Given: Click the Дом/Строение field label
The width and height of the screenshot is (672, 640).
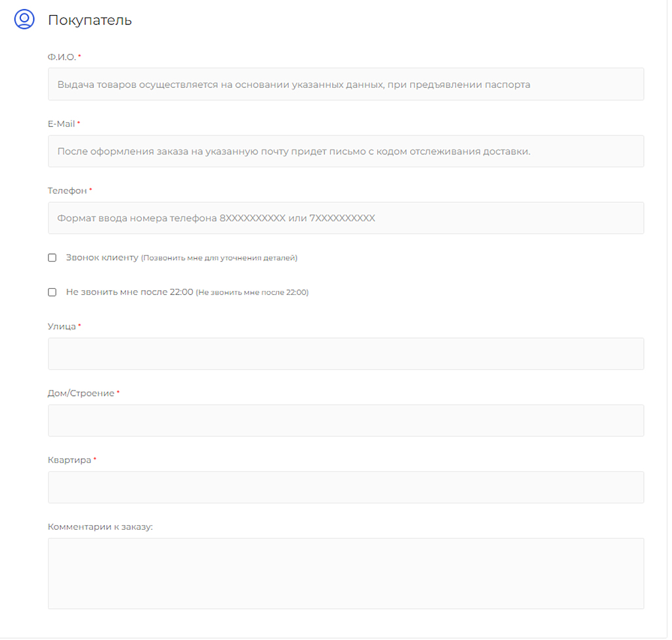Looking at the screenshot, I should click(x=81, y=393).
